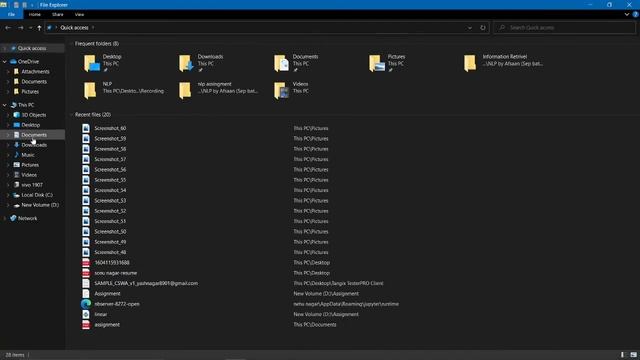This screenshot has height=360, width=640.
Task: Collapse the OneDrive tree node
Action: [4, 62]
